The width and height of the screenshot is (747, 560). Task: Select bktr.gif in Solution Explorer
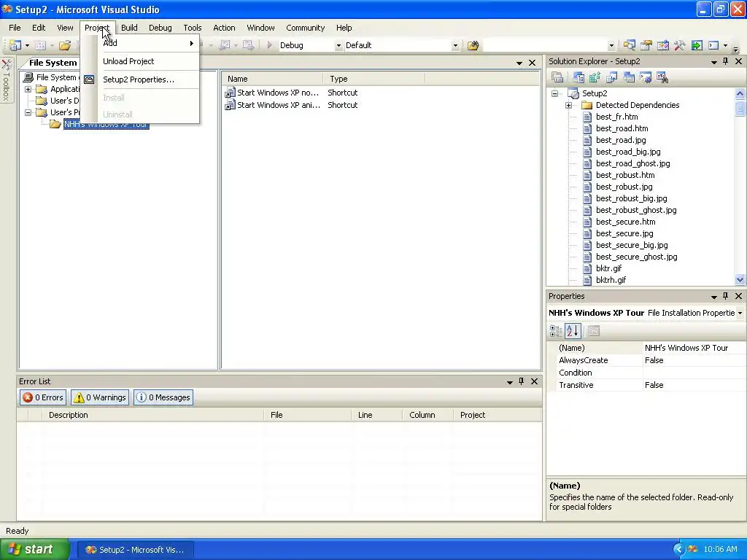608,268
